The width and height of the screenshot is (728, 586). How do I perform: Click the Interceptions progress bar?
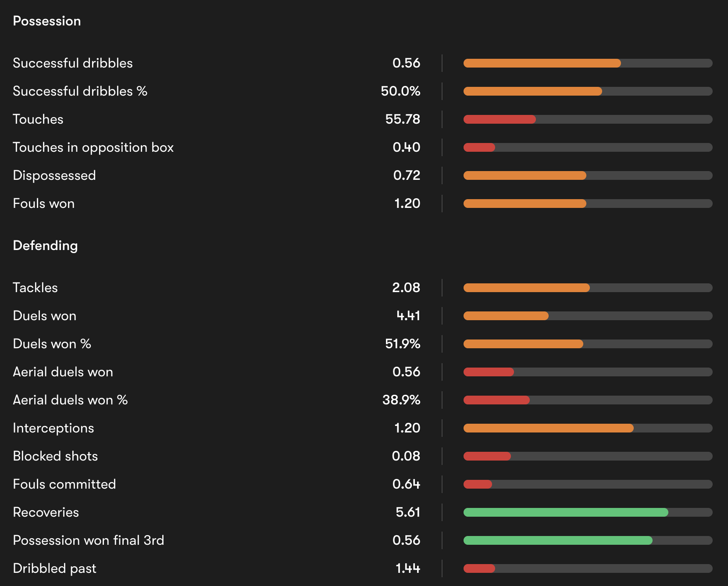587,428
